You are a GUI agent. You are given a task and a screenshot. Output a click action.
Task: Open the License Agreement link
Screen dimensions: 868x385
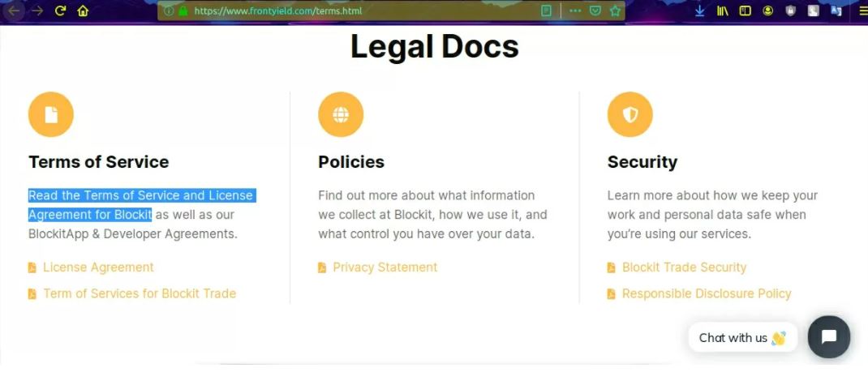98,267
